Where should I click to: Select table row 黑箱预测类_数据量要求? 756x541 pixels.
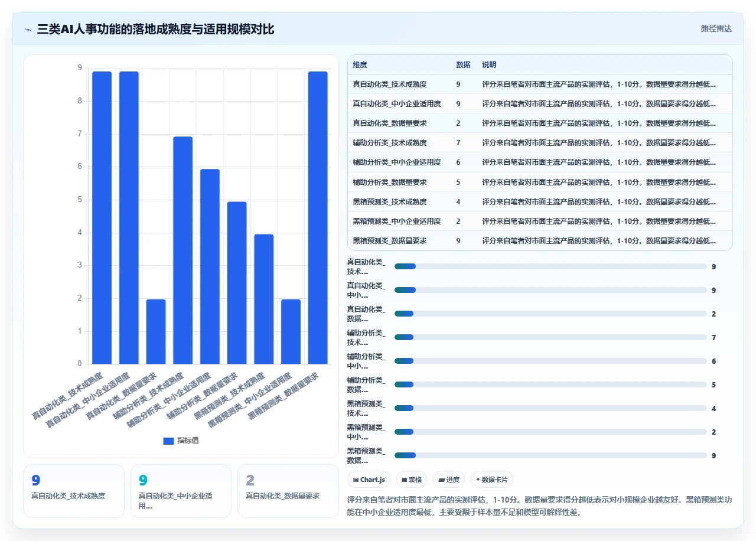point(540,240)
